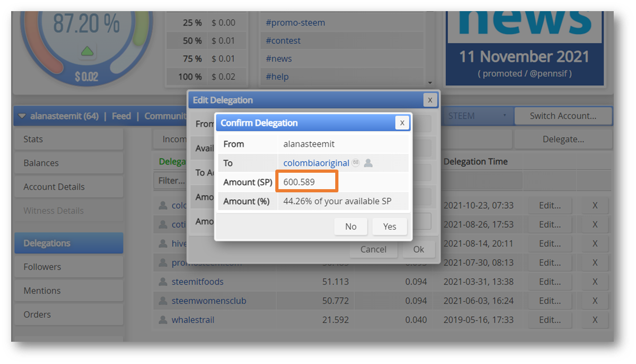Remove the 2021-10-23 delegation with X
Viewport: 636px width, 364px height.
pos(595,206)
